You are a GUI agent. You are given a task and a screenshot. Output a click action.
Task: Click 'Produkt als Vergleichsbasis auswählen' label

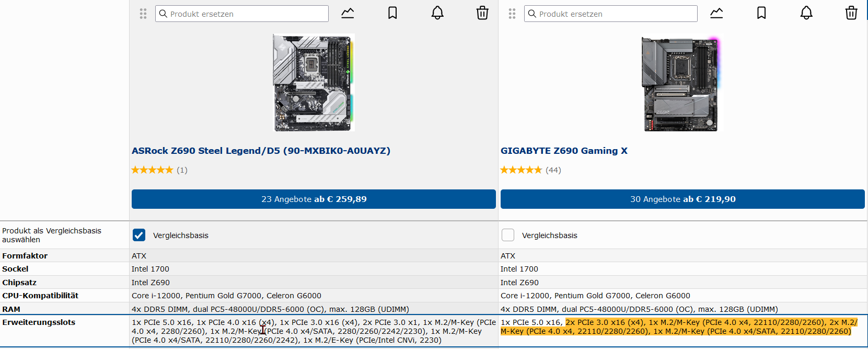click(52, 235)
